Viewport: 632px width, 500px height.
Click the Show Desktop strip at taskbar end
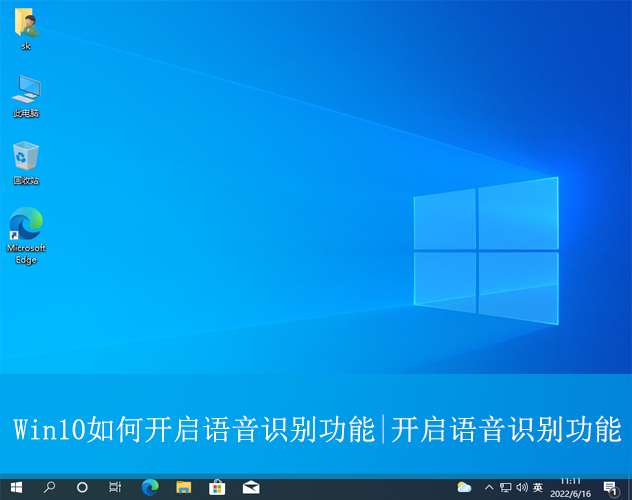click(x=629, y=487)
